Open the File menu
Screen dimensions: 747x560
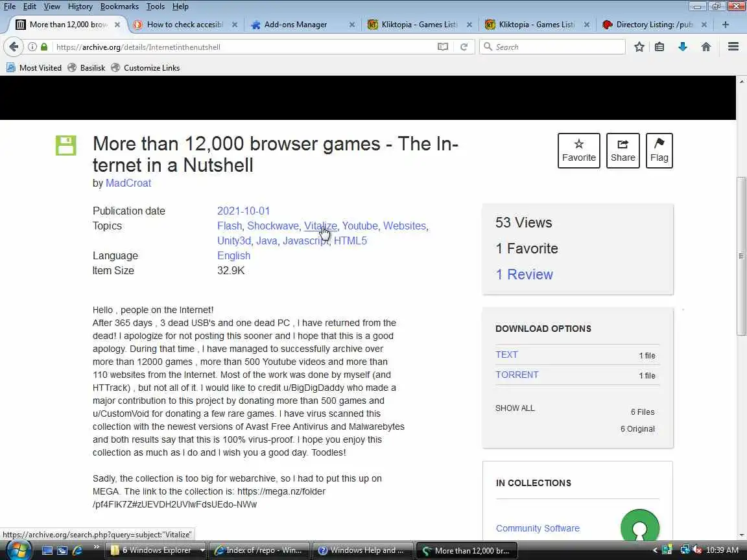point(10,6)
